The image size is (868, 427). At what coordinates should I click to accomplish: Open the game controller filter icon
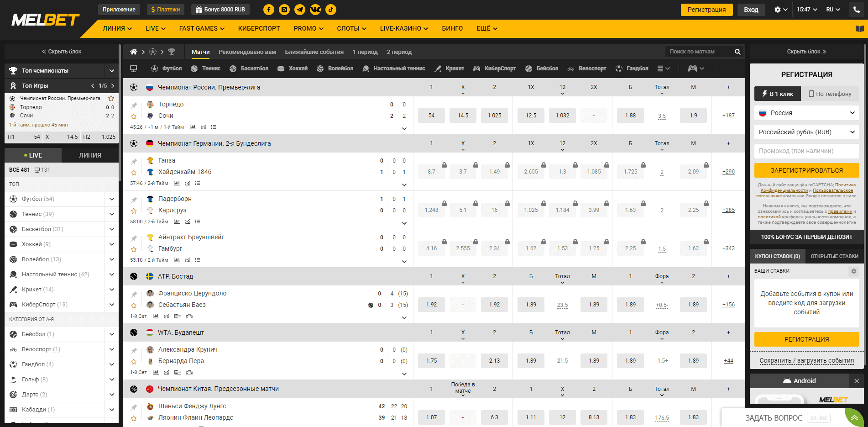click(x=696, y=69)
